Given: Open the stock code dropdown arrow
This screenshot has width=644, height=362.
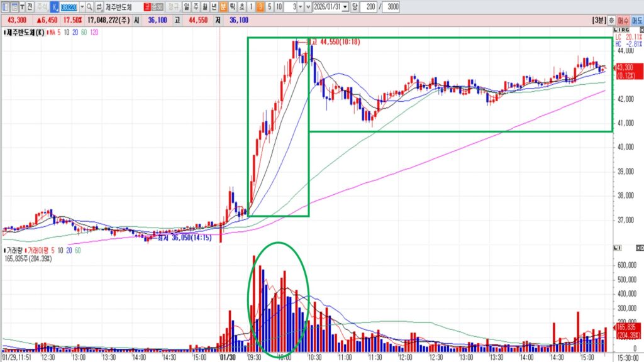Looking at the screenshot, I should click(x=82, y=6).
